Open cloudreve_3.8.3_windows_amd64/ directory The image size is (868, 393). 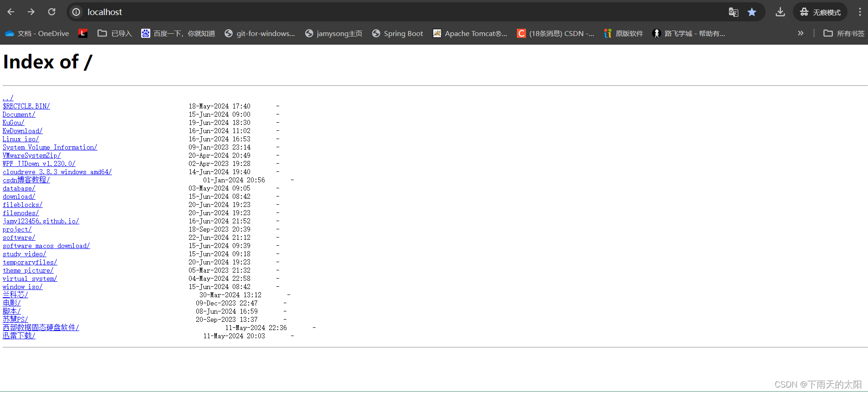point(57,172)
